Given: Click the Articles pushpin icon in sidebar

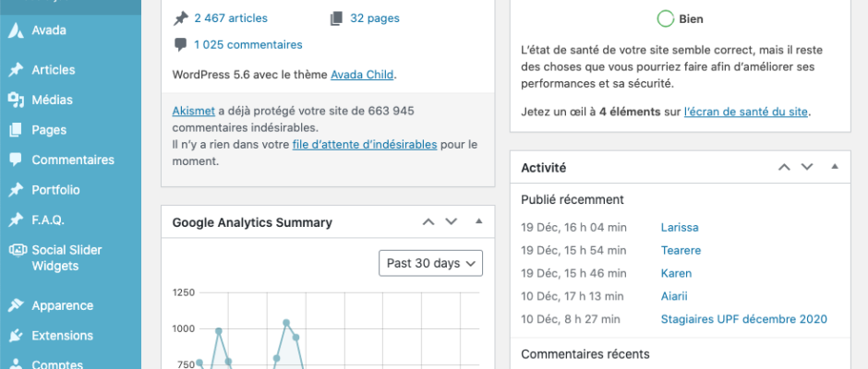Looking at the screenshot, I should (x=16, y=70).
